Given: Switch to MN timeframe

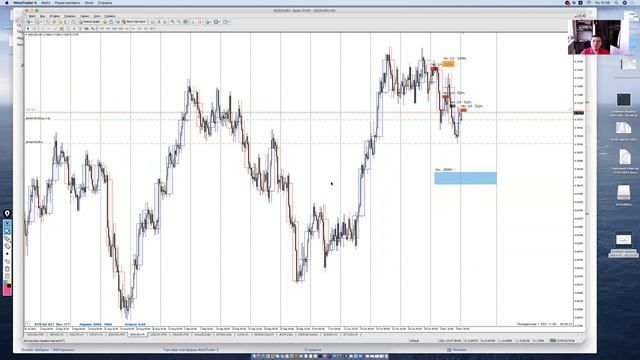Looking at the screenshot, I should (152, 29).
